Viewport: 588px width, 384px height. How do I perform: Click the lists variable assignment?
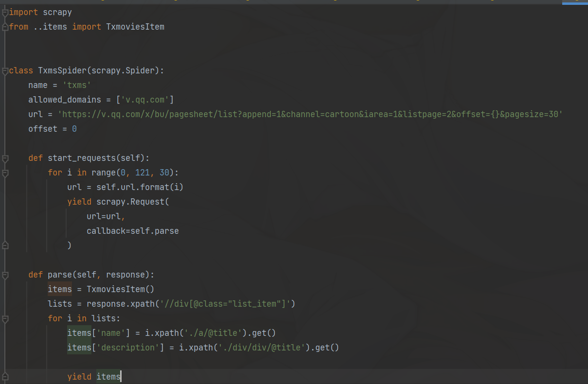[60, 304]
